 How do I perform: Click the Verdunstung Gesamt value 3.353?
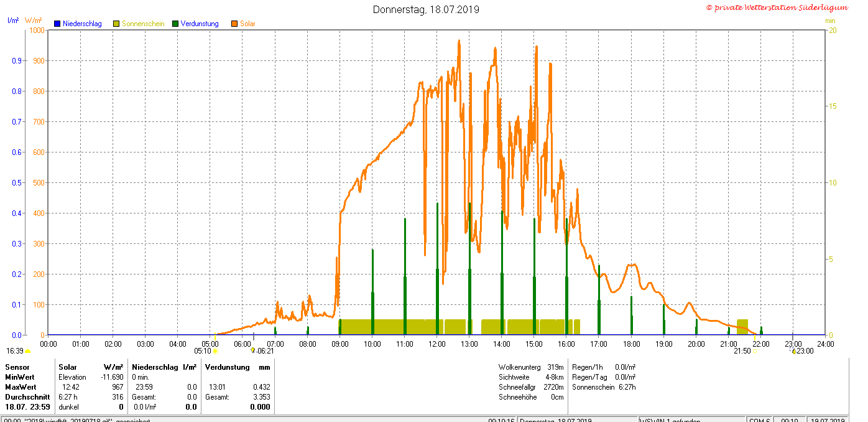pyautogui.click(x=261, y=397)
